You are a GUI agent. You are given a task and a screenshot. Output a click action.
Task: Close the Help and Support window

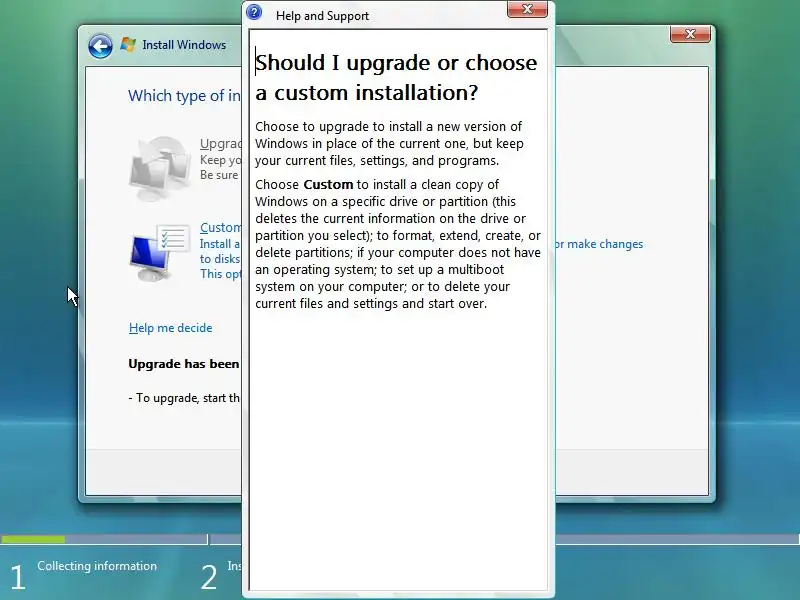click(527, 9)
